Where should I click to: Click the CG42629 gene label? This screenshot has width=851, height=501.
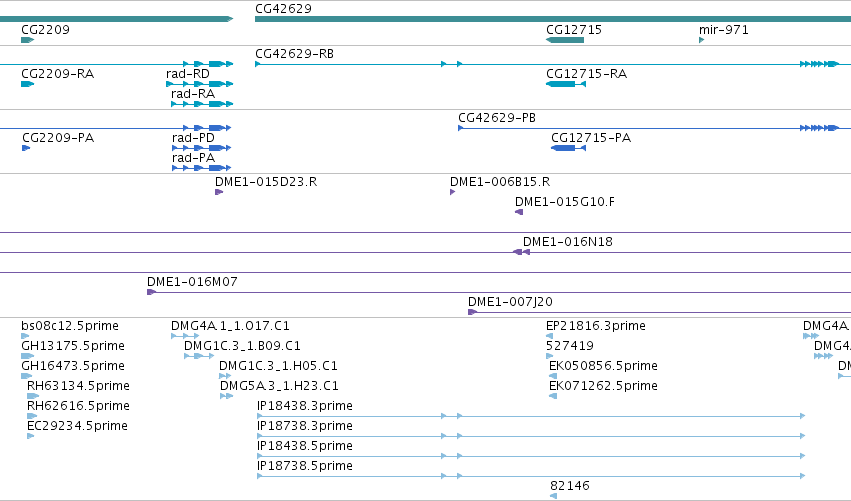283,9
